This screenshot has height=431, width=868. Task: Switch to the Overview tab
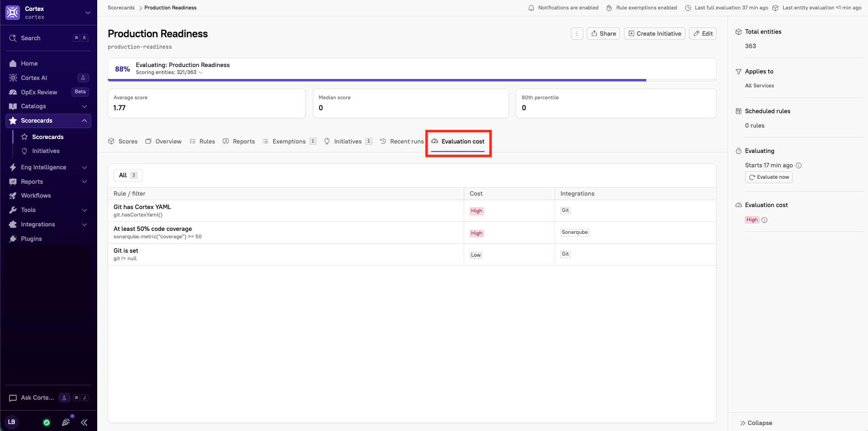(163, 142)
